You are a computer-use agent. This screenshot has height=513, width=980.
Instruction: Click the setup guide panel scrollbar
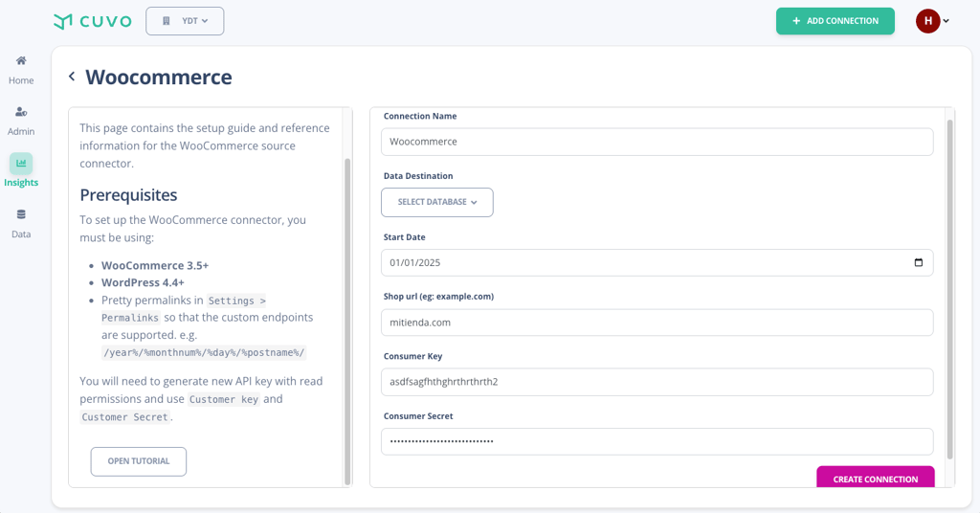coord(347,321)
